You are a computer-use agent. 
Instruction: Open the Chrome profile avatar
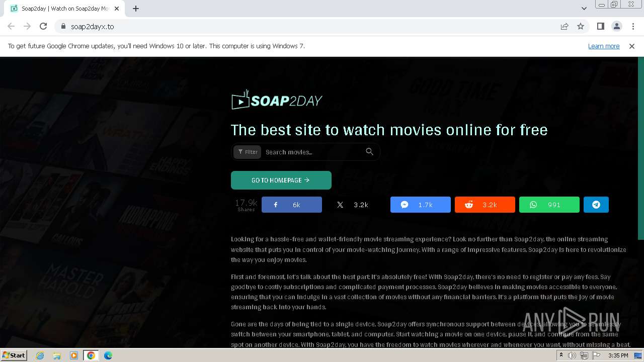click(x=616, y=26)
